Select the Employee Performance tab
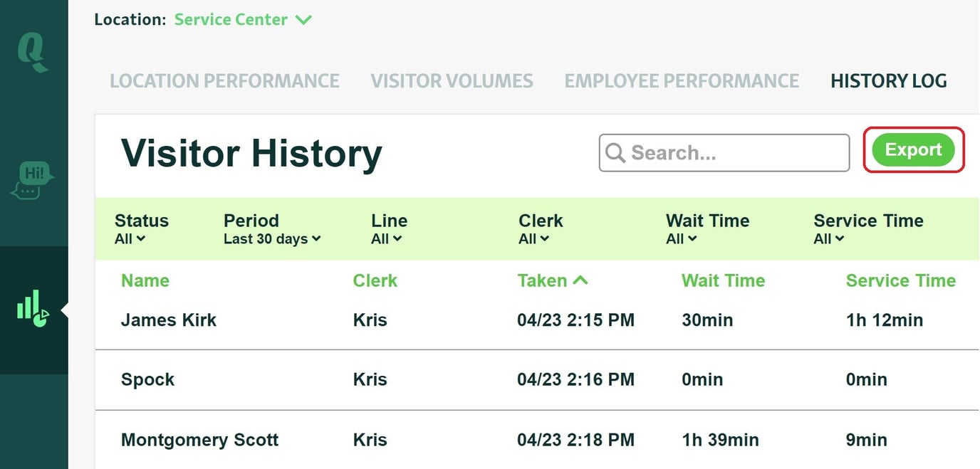Screen dimensions: 980x469 [x=681, y=80]
